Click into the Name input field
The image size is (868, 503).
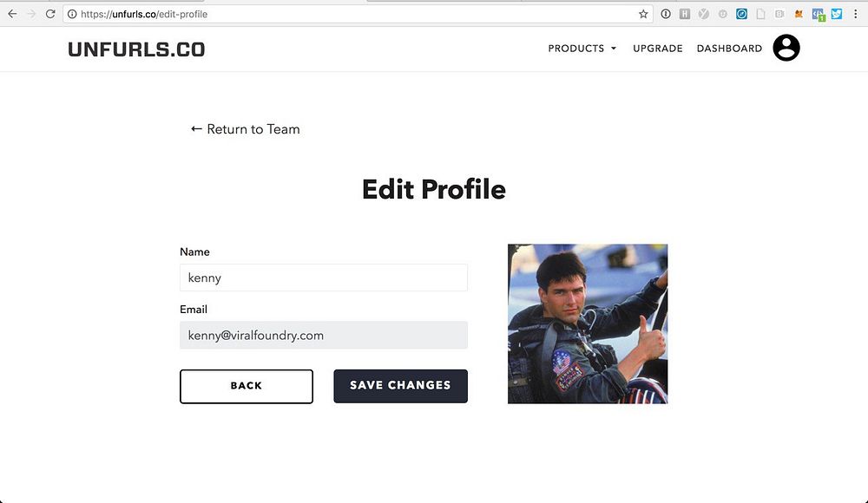pyautogui.click(x=324, y=278)
